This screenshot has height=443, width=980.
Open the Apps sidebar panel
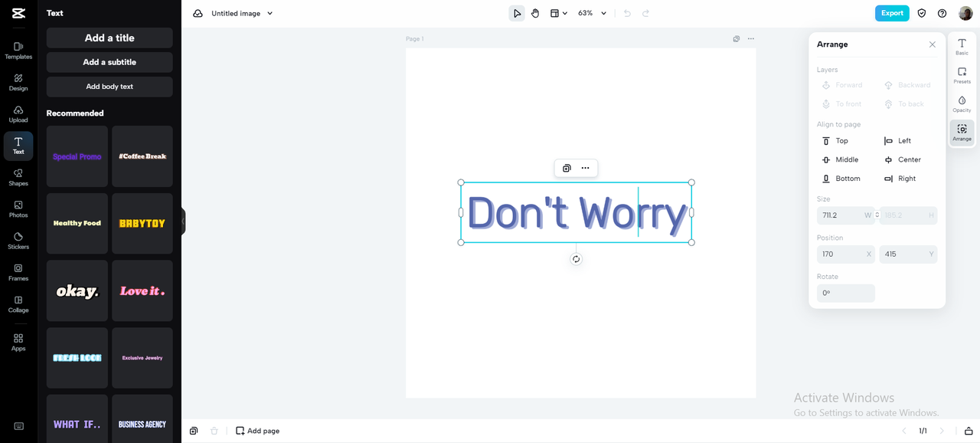click(x=18, y=342)
